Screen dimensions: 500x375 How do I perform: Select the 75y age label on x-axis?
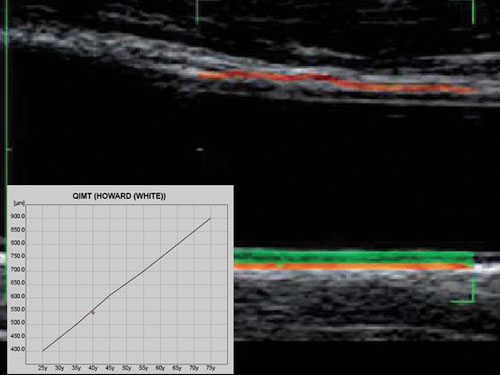coord(211,368)
